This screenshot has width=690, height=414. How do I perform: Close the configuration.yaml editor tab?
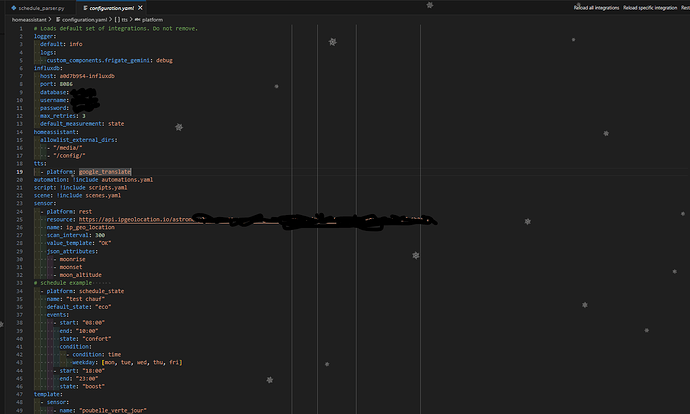[140, 8]
